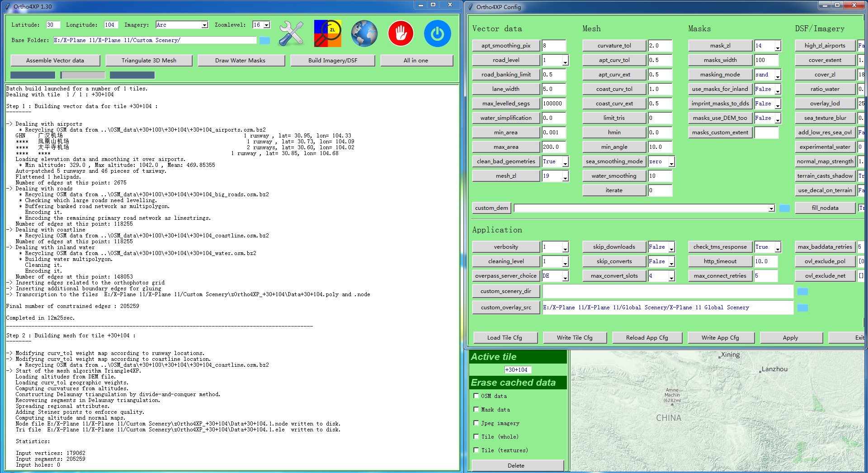Check the Jpeg imagery checkbox

476,423
